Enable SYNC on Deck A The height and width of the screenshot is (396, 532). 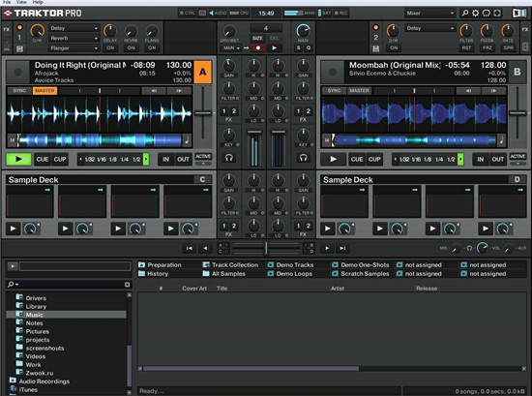click(19, 91)
